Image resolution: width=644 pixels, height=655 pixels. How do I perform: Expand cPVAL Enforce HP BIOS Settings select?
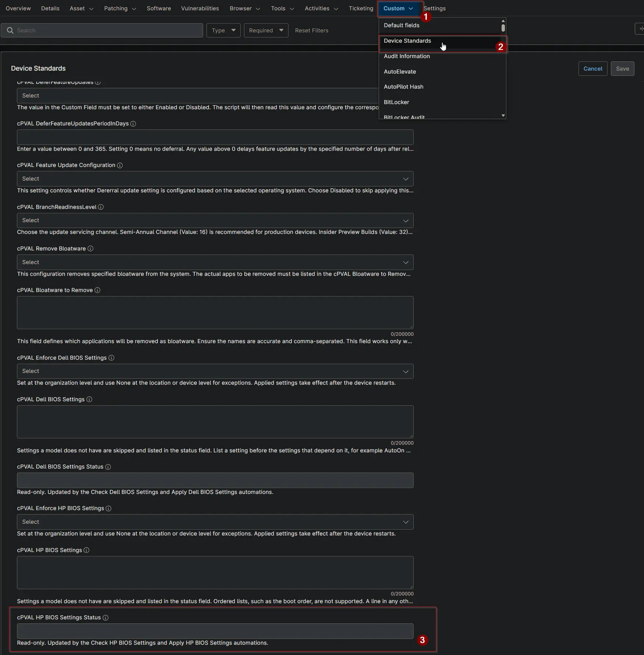click(215, 522)
